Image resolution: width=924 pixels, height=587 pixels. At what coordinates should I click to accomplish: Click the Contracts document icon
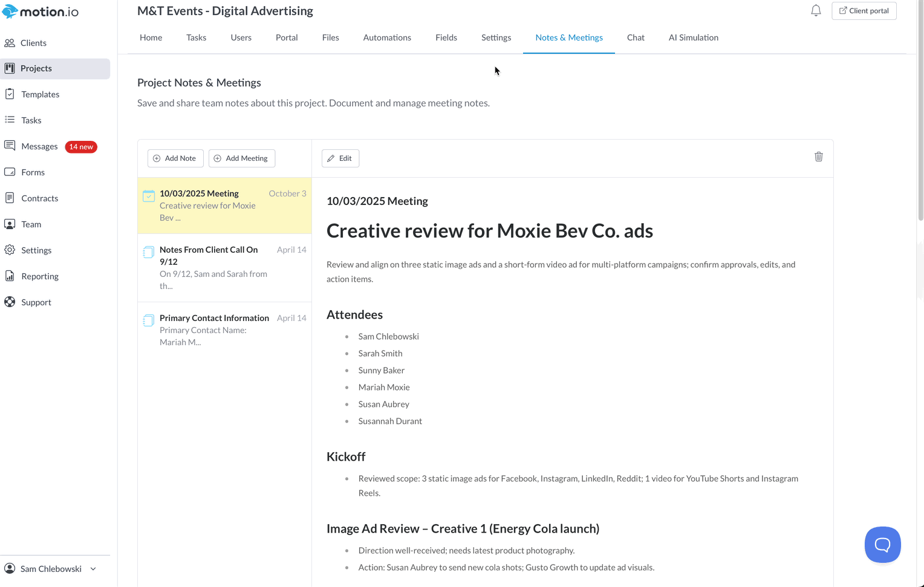coord(10,198)
